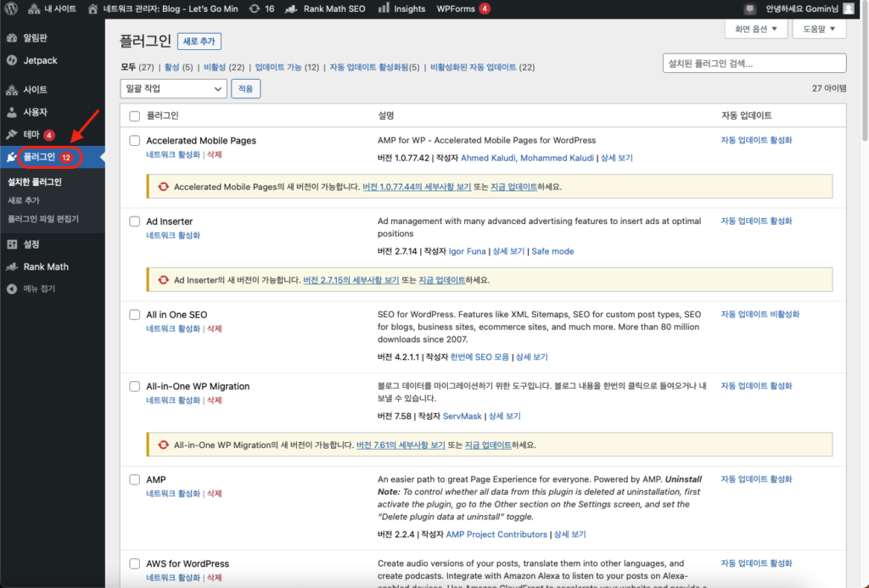This screenshot has height=588, width=869.
Task: Filter plugins by 활성 (5)
Action: pyautogui.click(x=178, y=67)
